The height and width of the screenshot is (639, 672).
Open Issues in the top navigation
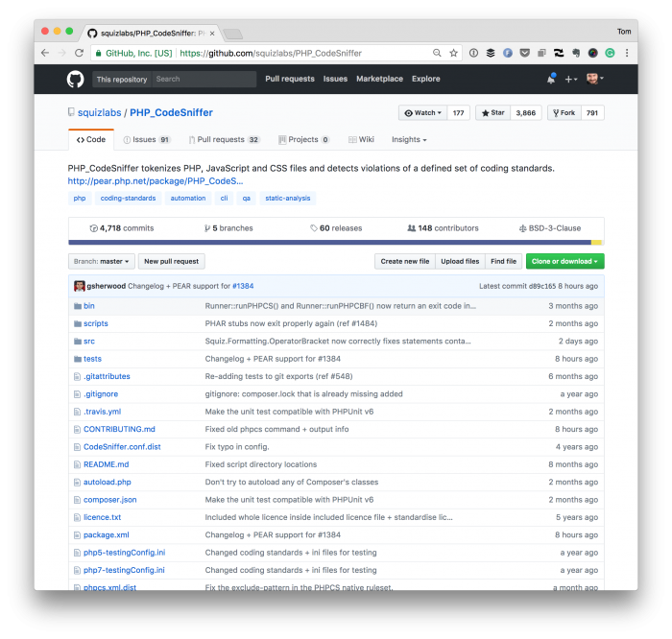(x=335, y=79)
